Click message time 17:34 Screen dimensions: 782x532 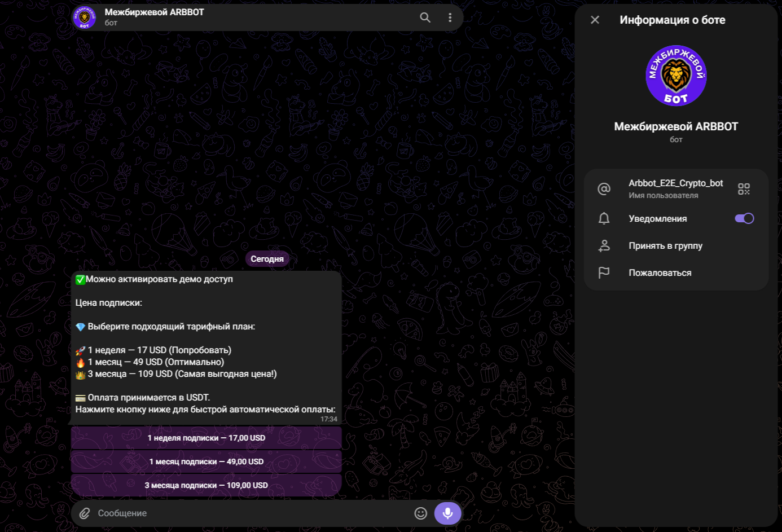coord(329,419)
